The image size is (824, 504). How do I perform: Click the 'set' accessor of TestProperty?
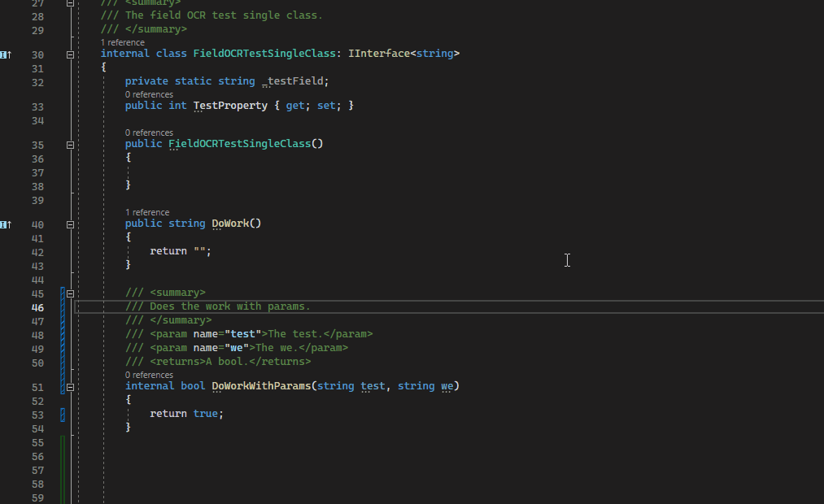(326, 106)
